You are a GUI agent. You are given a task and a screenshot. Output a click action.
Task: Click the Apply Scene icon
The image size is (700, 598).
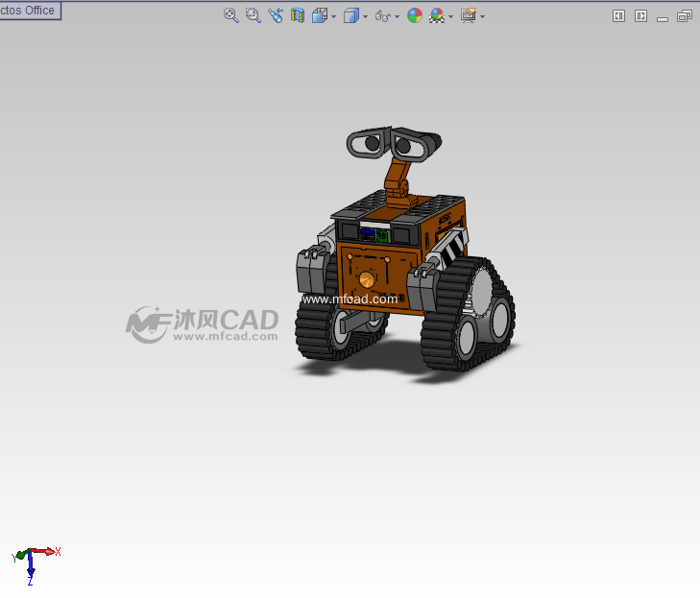coord(437,15)
